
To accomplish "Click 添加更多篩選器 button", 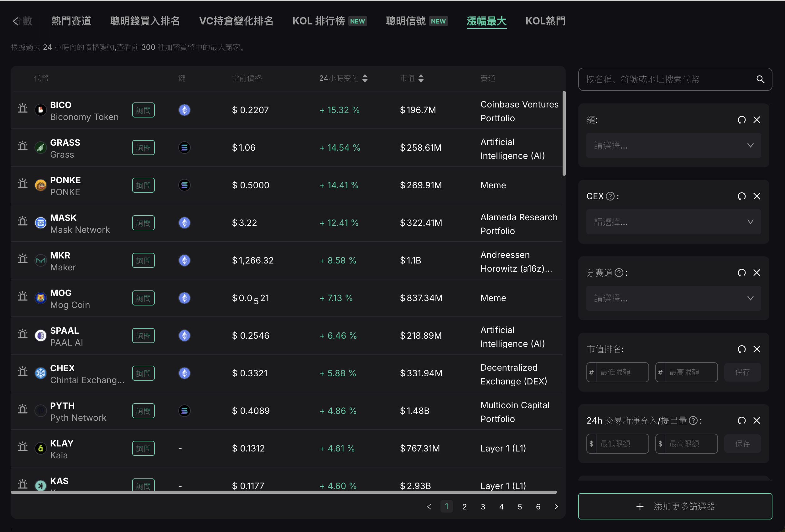I will coord(675,506).
